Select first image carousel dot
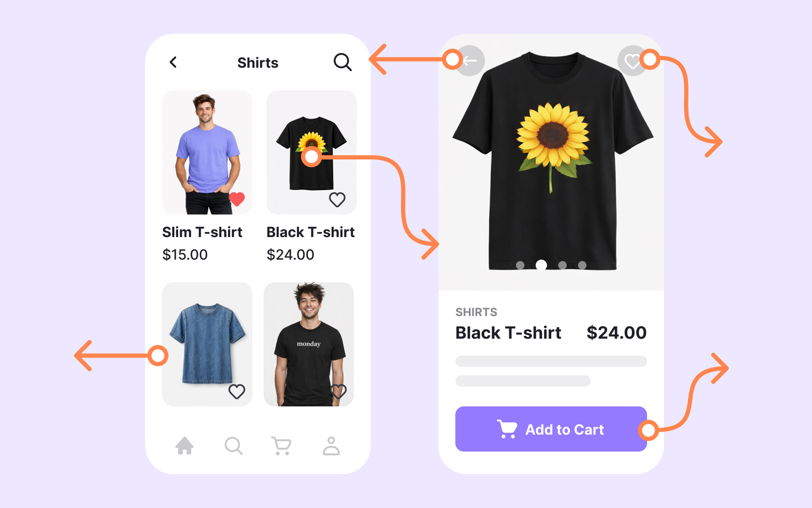The width and height of the screenshot is (812, 508). tap(520, 265)
